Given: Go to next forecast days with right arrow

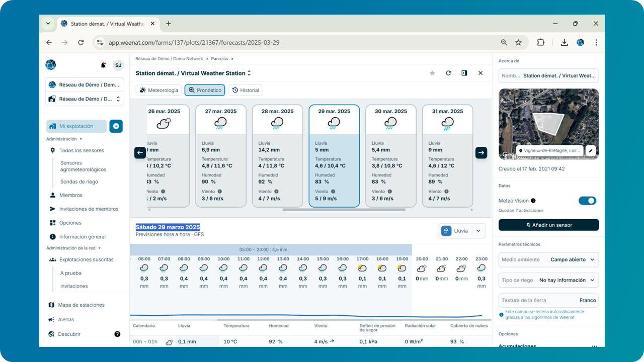Looking at the screenshot, I should click(x=481, y=153).
